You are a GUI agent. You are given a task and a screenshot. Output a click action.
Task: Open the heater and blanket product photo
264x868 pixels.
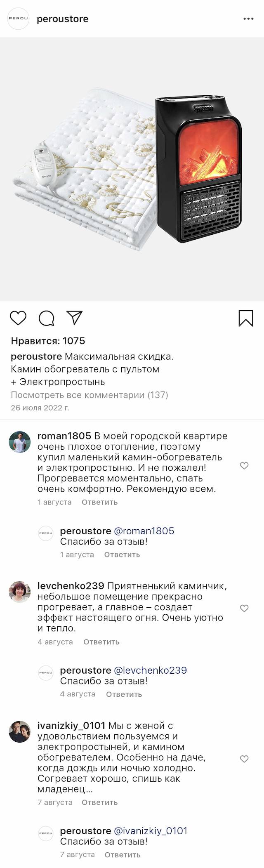point(132,169)
